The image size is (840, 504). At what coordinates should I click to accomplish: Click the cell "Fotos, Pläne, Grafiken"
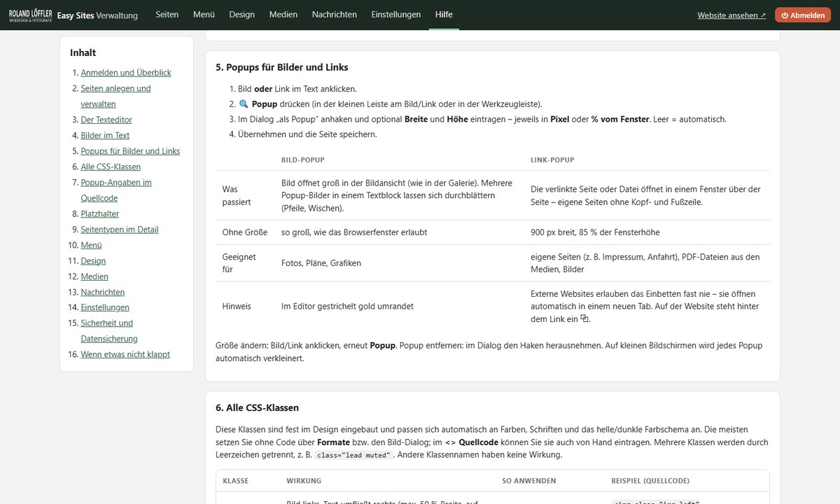coord(321,263)
